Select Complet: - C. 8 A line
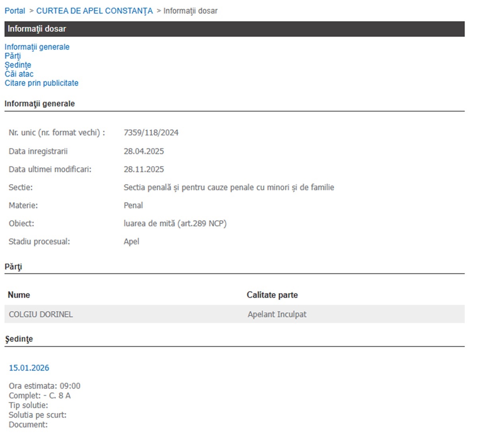 [x=40, y=396]
